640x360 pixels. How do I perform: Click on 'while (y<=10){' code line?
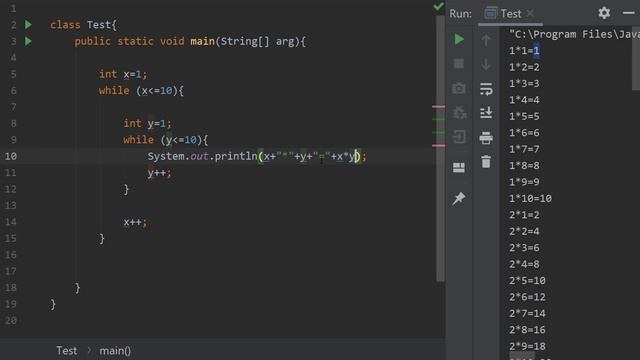coord(166,140)
